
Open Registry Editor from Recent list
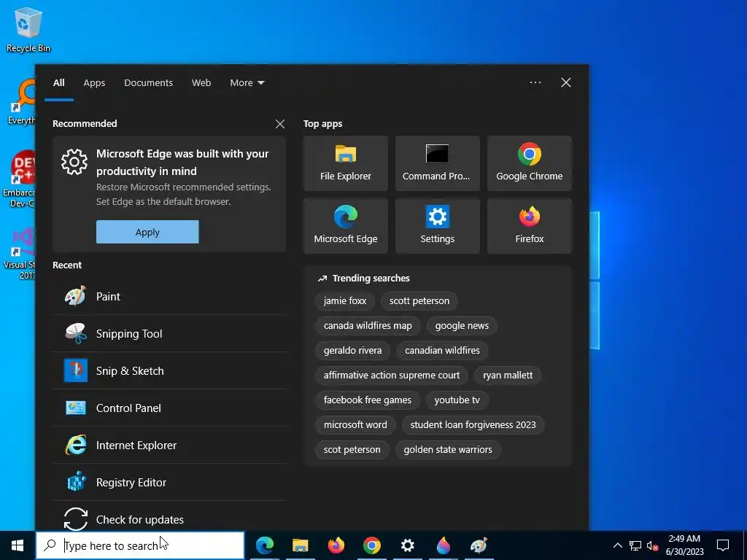point(169,483)
